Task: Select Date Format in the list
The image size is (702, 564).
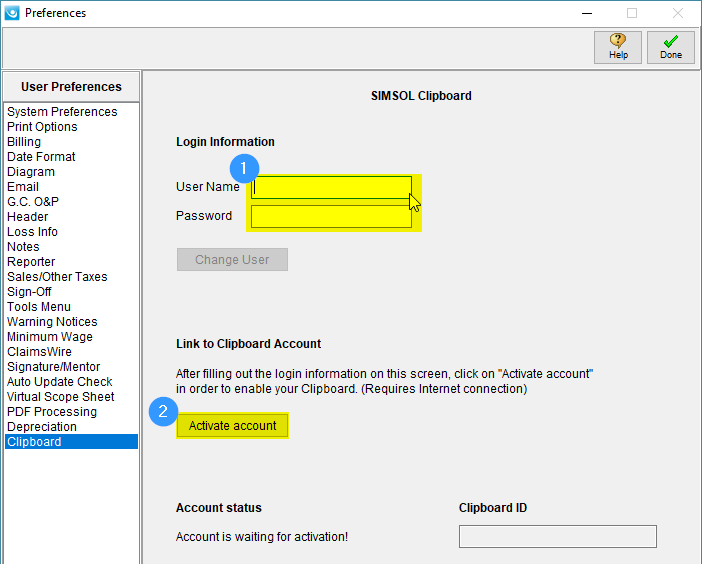Action: [x=71, y=157]
